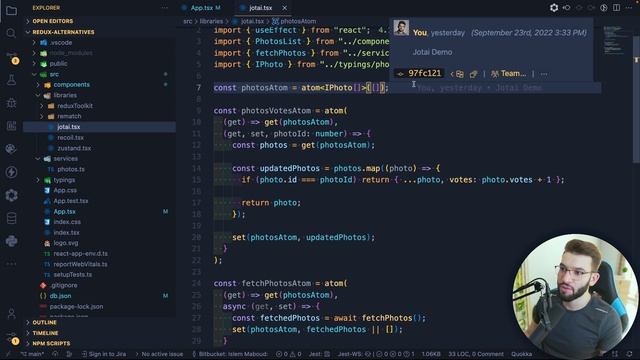Open the database icon in activity bar

[x=11, y=218]
